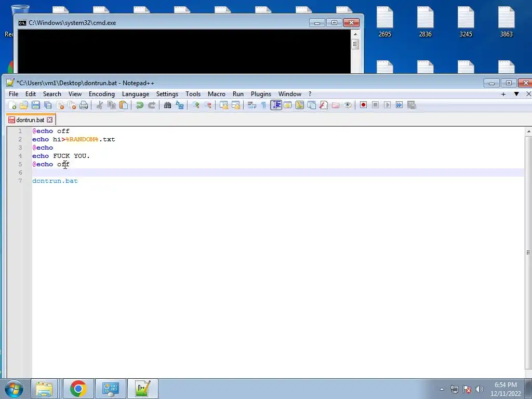Open the Language menu
The image size is (532, 399).
(x=136, y=94)
